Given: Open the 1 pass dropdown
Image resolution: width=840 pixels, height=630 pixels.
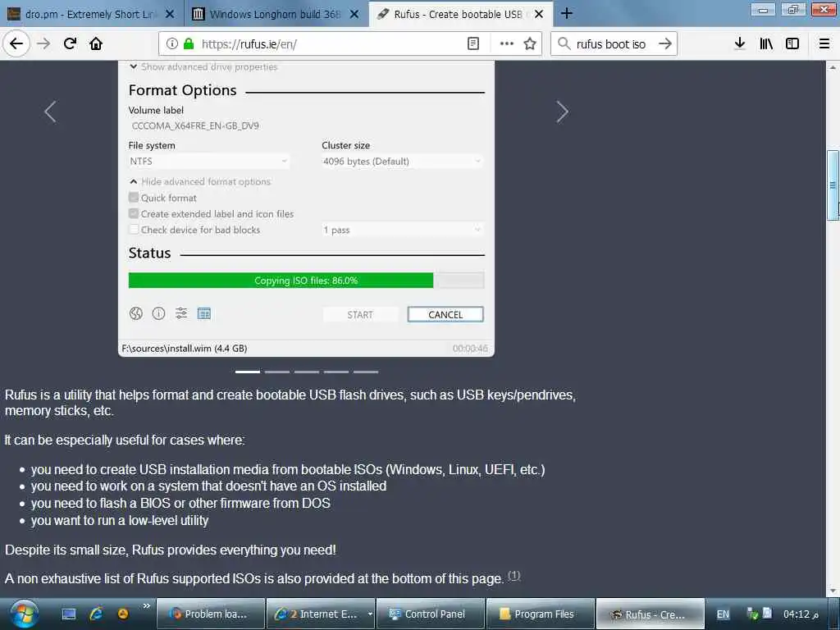Looking at the screenshot, I should 402,230.
